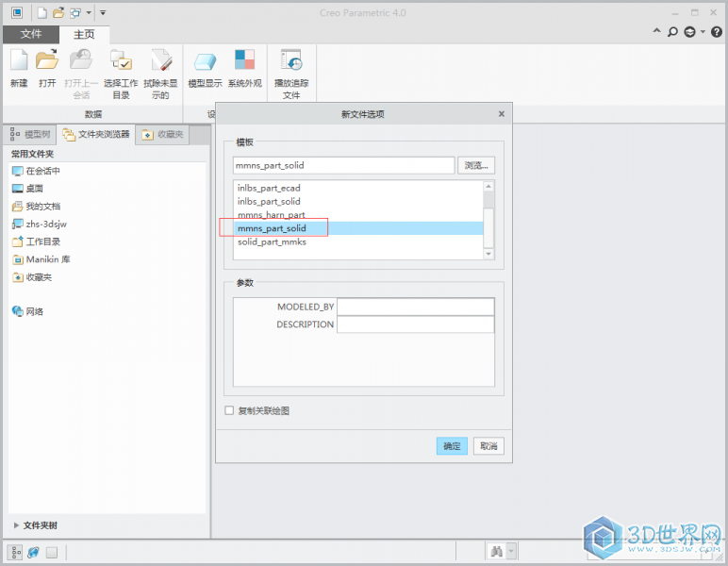Click quick-access new document icon
728x566 pixels.
pyautogui.click(x=41, y=13)
